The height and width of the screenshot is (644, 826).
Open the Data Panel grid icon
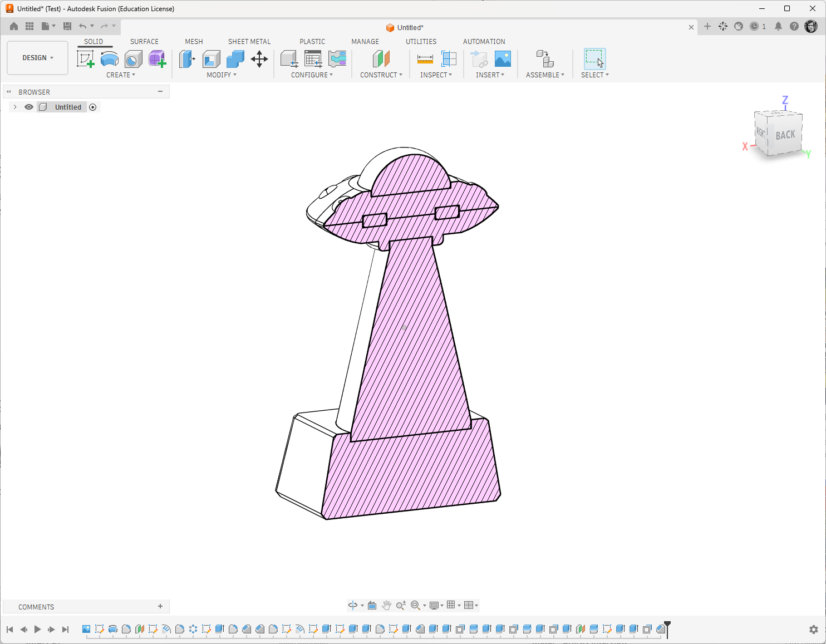coord(29,26)
